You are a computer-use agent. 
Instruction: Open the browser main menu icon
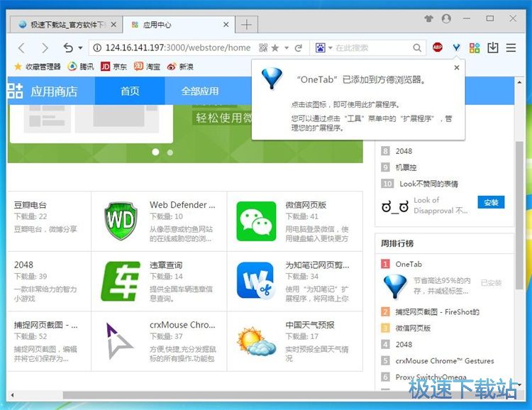pyautogui.click(x=511, y=48)
